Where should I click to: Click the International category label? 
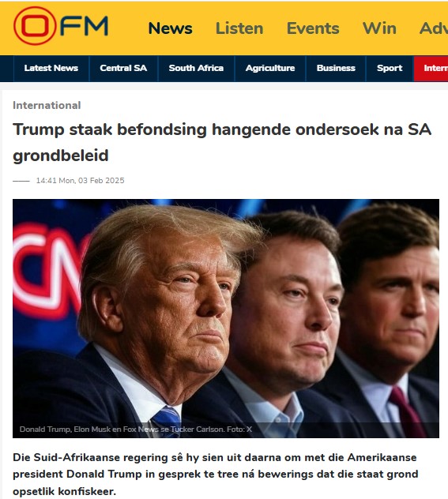point(47,105)
